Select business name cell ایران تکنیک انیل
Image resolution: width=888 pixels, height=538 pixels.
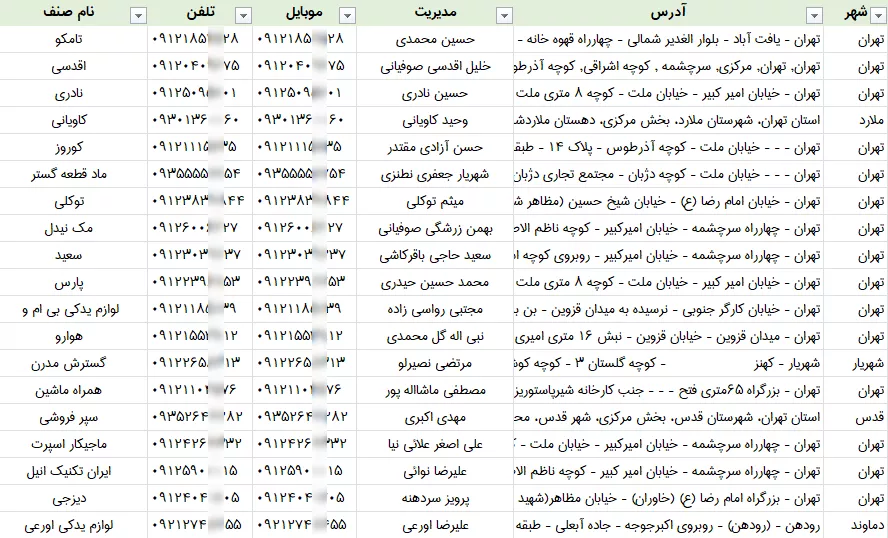tap(74, 471)
